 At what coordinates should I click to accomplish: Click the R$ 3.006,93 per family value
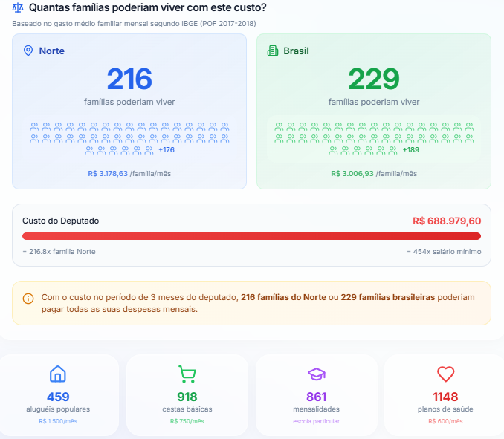(x=352, y=173)
